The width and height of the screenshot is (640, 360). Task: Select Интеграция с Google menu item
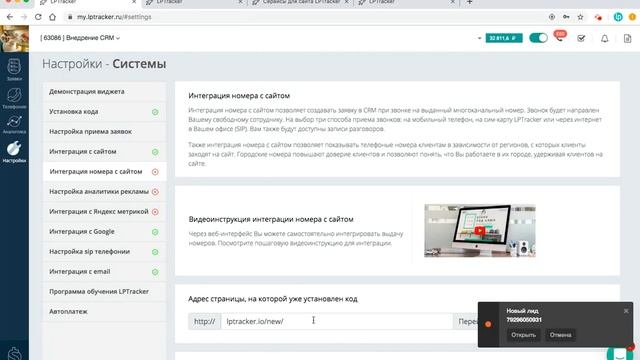pos(104,231)
